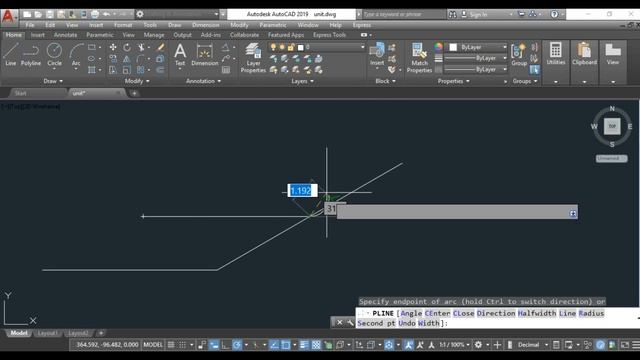Click the Array tool icon

pos(141,70)
